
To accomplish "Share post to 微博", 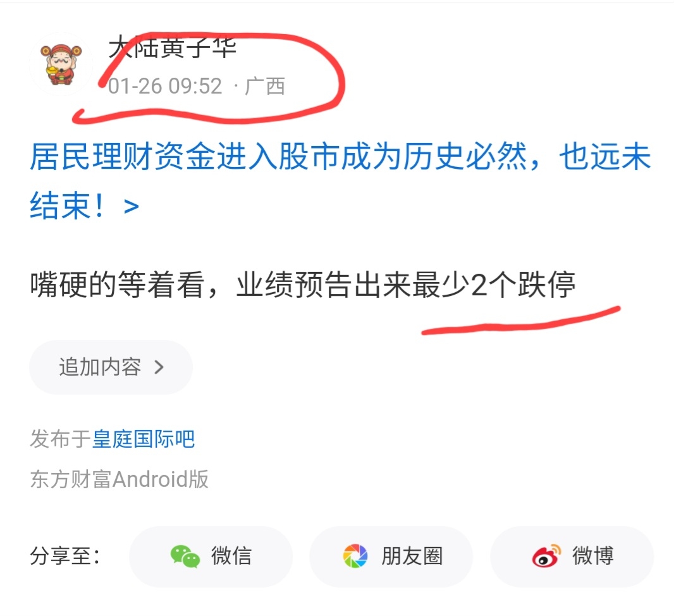I will click(x=572, y=557).
